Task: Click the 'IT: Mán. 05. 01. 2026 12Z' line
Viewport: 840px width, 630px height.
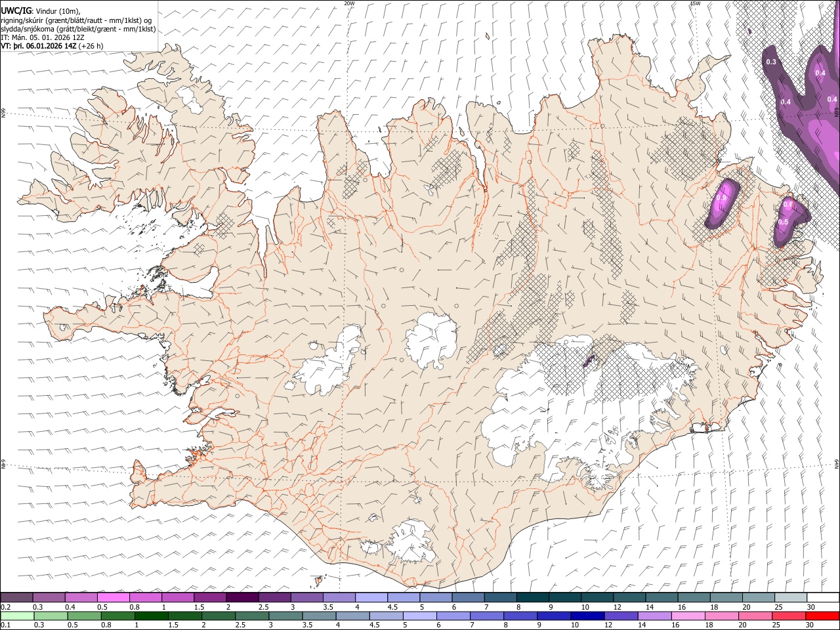Action: click(x=43, y=38)
